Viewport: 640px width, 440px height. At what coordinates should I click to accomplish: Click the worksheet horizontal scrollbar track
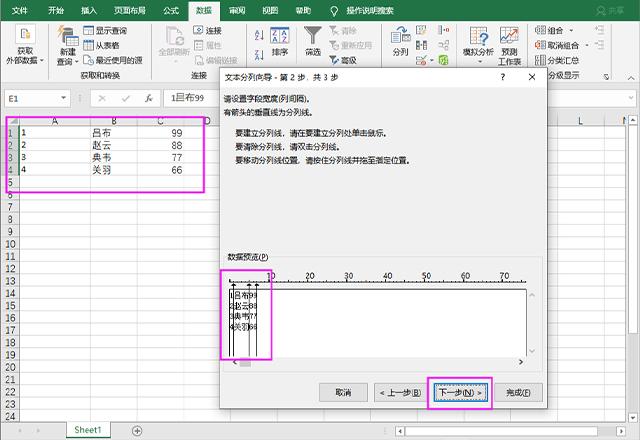(511, 431)
